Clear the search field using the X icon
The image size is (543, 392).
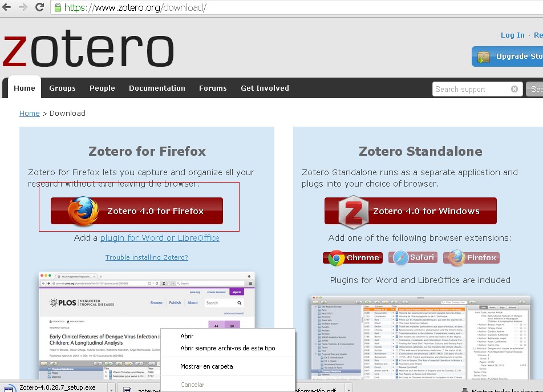[514, 88]
